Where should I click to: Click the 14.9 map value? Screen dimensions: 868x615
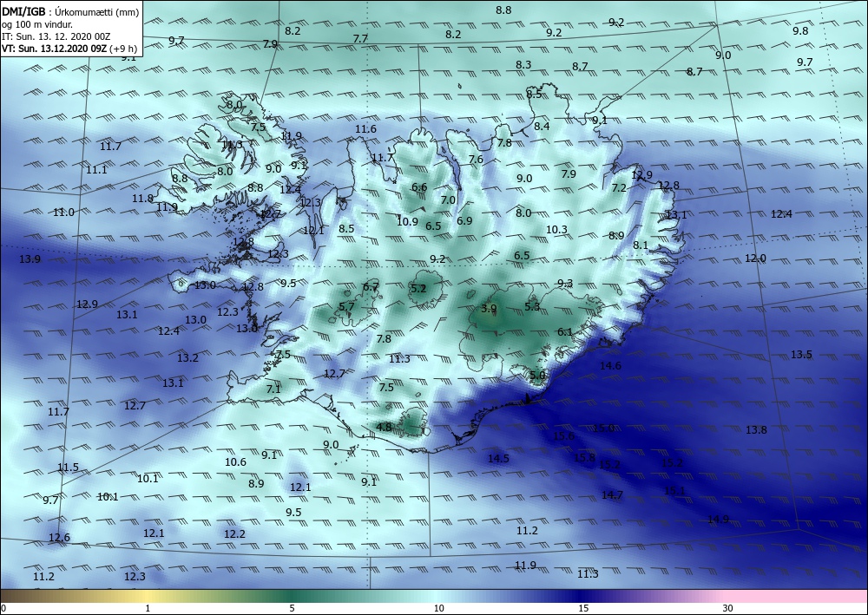pyautogui.click(x=718, y=520)
